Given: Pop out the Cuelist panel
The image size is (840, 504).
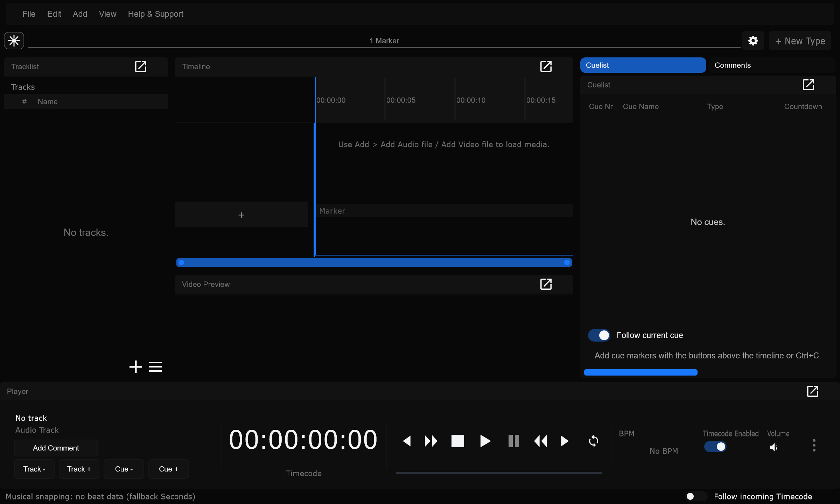Looking at the screenshot, I should point(808,85).
